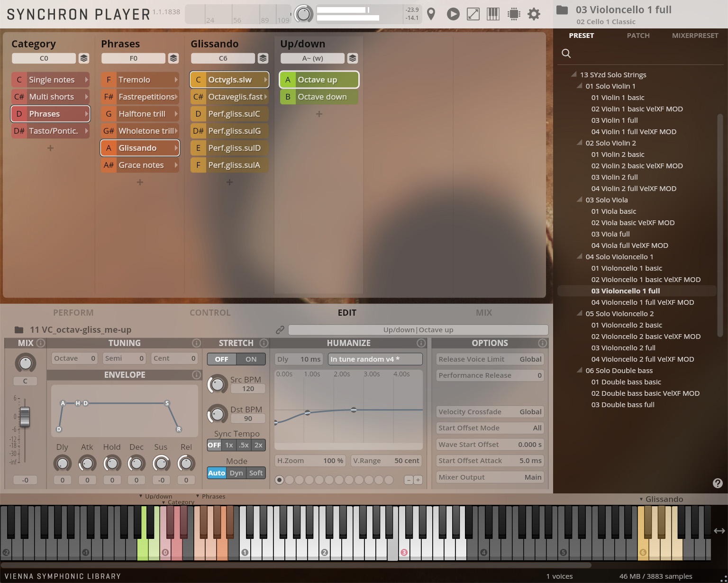Image resolution: width=728 pixels, height=583 pixels.
Task: Switch to the PATCH tab
Action: (x=638, y=35)
